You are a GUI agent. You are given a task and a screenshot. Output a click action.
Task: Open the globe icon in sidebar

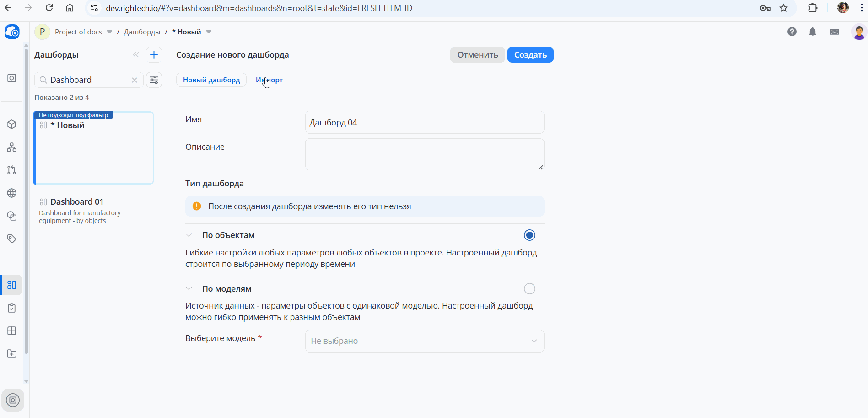point(12,193)
